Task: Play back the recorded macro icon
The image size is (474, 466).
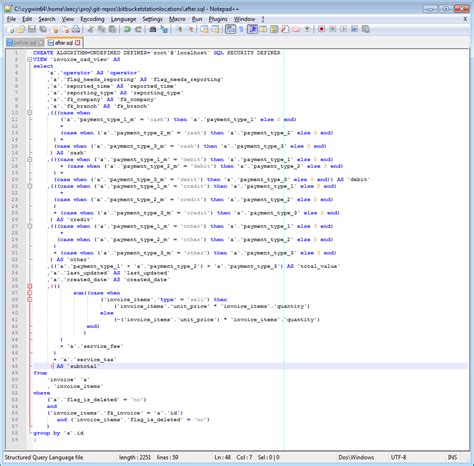Action: click(343, 29)
